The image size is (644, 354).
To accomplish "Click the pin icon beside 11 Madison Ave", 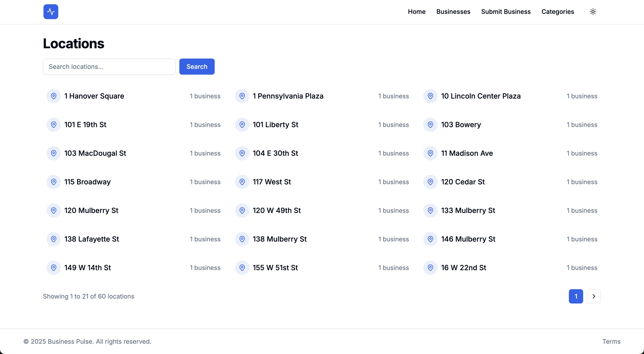I will [430, 153].
